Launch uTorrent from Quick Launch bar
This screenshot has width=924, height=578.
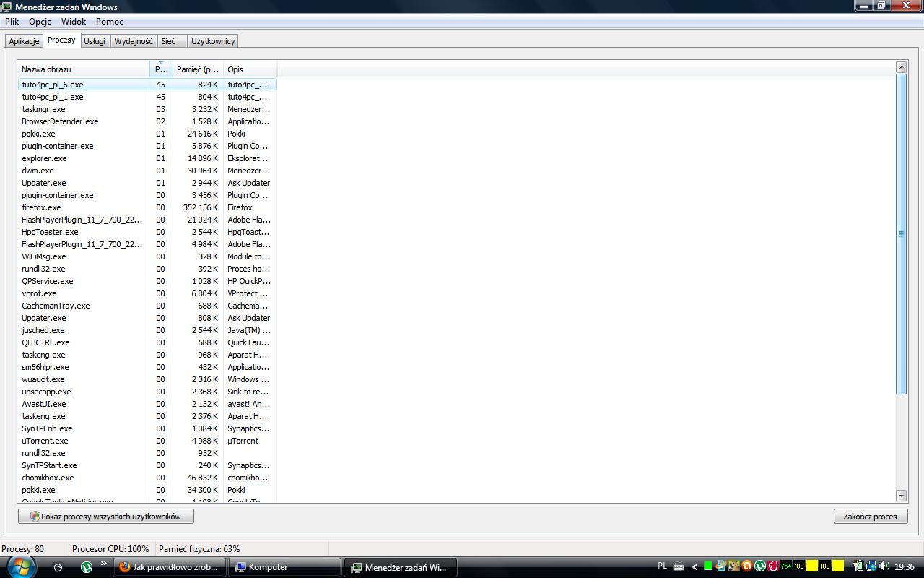pos(87,567)
